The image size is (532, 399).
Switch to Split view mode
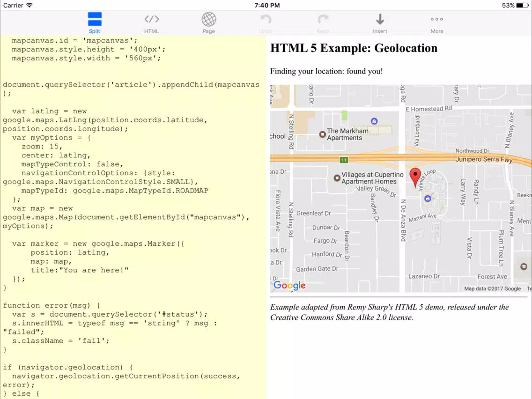click(94, 23)
